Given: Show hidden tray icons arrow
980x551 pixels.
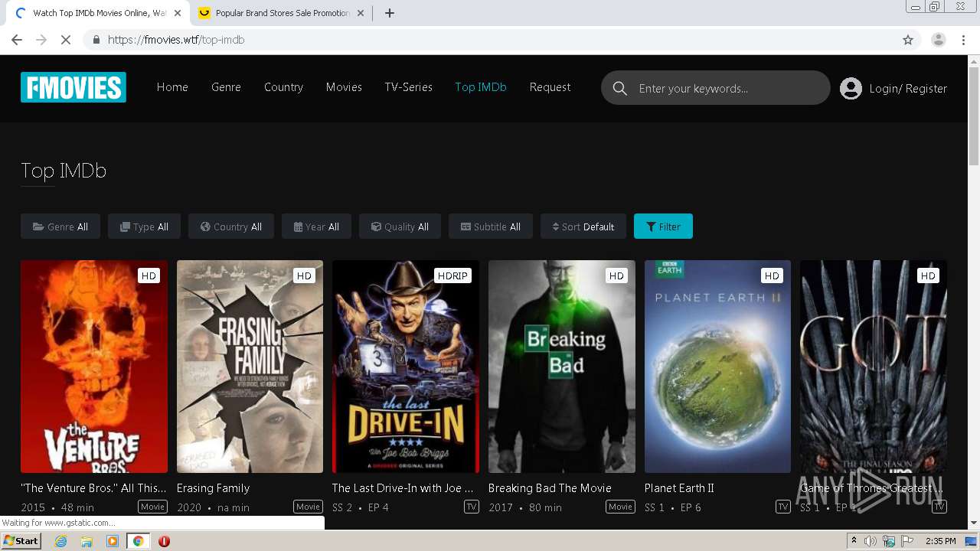Looking at the screenshot, I should click(854, 541).
